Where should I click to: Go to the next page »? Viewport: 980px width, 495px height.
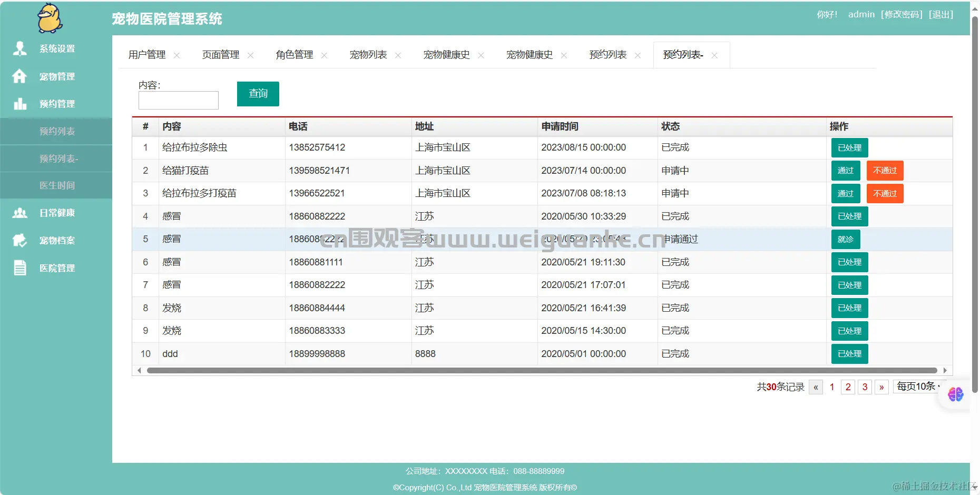pos(881,387)
